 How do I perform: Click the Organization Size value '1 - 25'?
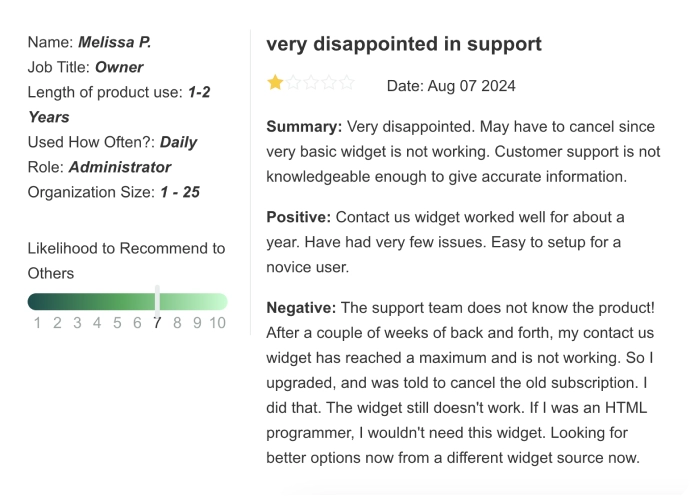179,192
